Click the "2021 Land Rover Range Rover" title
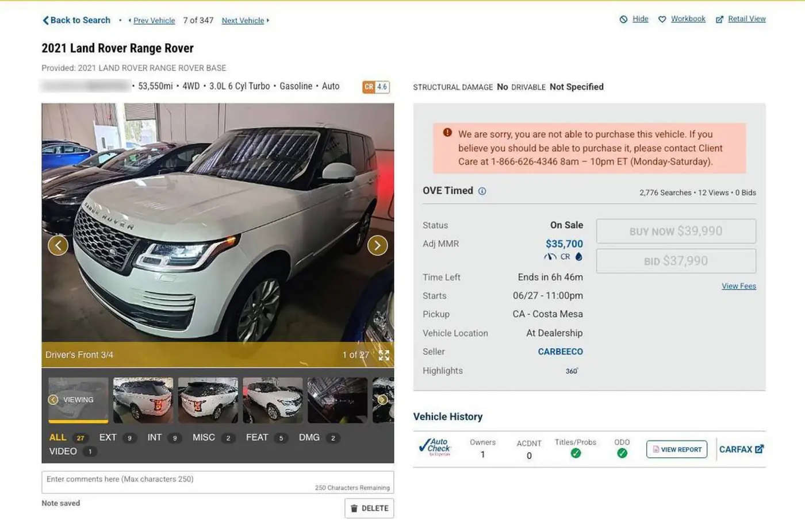 (x=117, y=48)
